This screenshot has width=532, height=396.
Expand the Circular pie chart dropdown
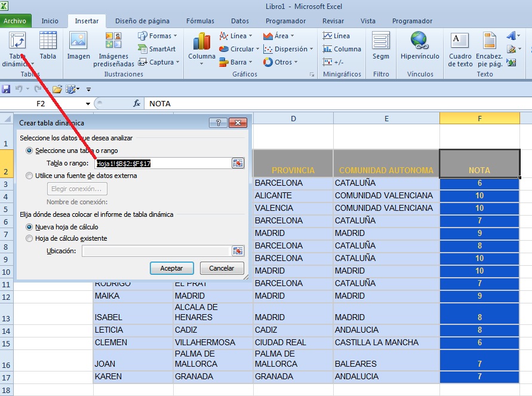(x=239, y=49)
